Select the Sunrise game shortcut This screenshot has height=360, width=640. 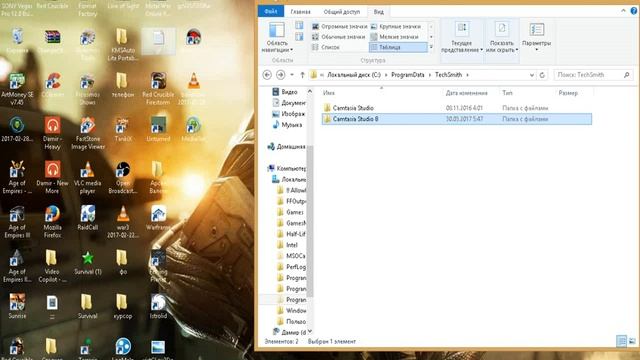tap(17, 306)
